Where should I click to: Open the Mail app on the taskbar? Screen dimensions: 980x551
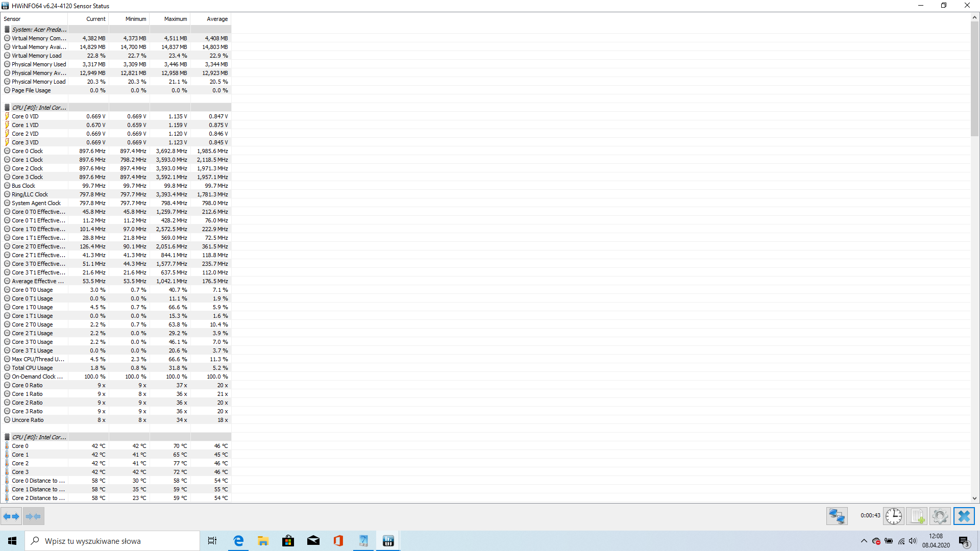[313, 541]
